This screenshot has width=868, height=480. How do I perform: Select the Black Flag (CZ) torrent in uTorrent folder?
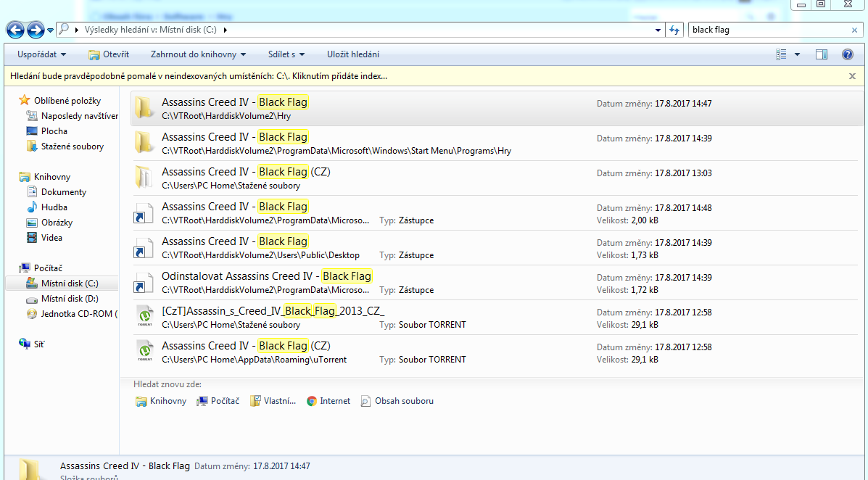point(497,352)
